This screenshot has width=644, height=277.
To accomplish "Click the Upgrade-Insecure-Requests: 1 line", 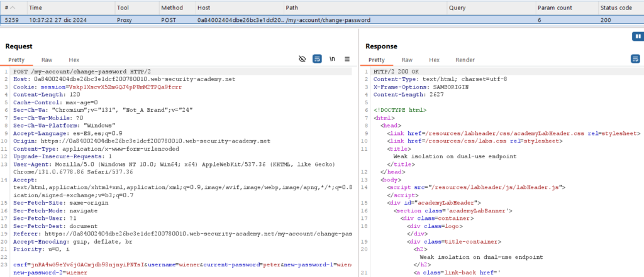I will pyautogui.click(x=62, y=156).
